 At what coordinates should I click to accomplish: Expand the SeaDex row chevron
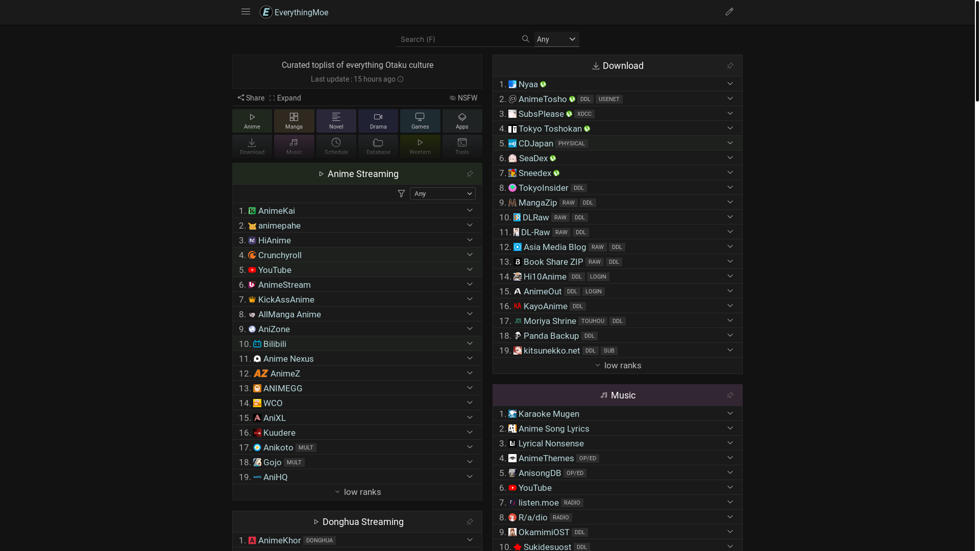point(730,158)
